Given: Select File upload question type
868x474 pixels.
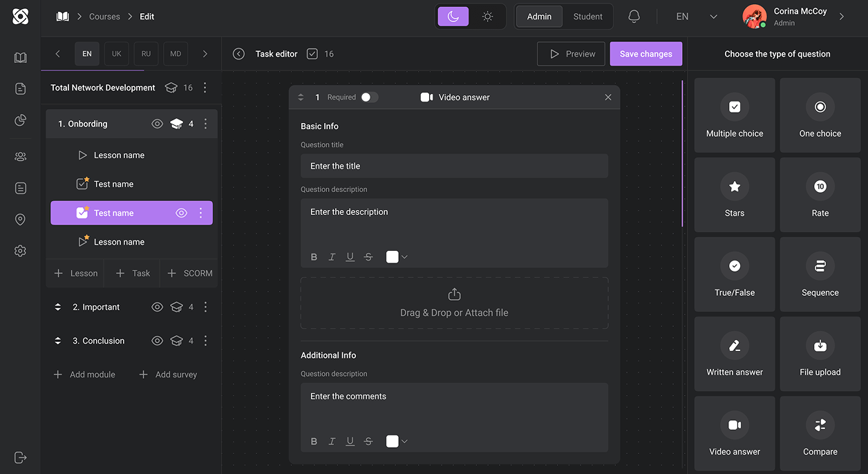Looking at the screenshot, I should pyautogui.click(x=820, y=354).
